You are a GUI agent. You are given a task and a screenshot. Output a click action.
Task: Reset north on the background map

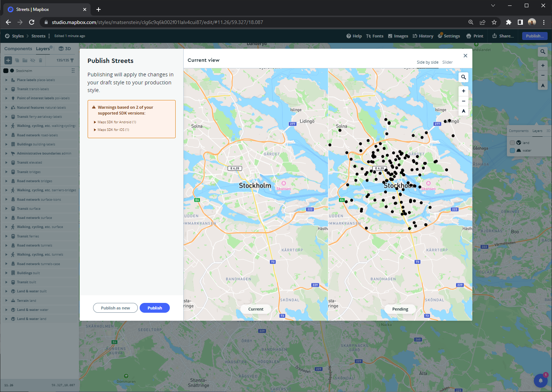(x=543, y=85)
